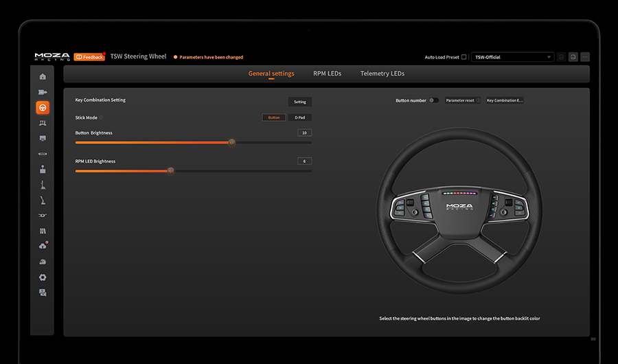Image resolution: width=618 pixels, height=364 pixels.
Task: Open the icon above the three-bars sidebar icon
Action: (x=43, y=216)
